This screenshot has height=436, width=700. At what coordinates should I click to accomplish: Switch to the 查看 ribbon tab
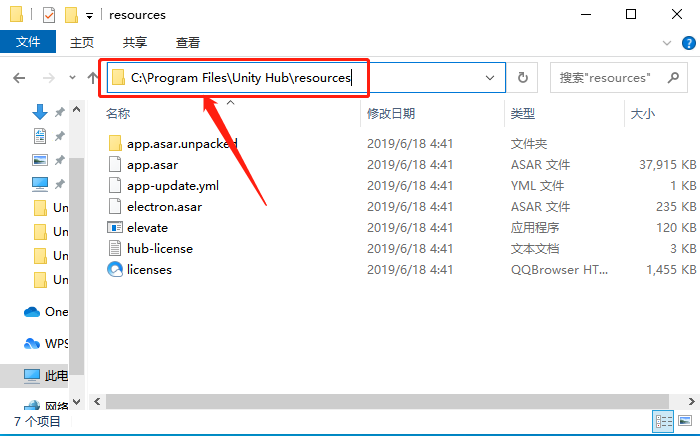pos(188,42)
